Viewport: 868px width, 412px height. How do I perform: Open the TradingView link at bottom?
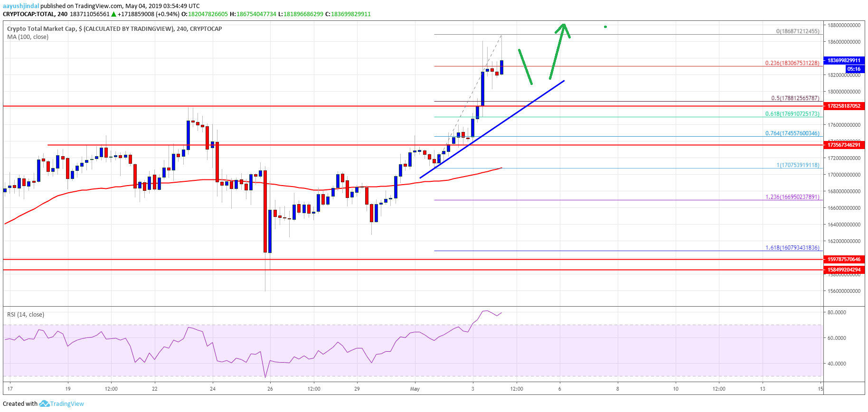click(x=67, y=404)
